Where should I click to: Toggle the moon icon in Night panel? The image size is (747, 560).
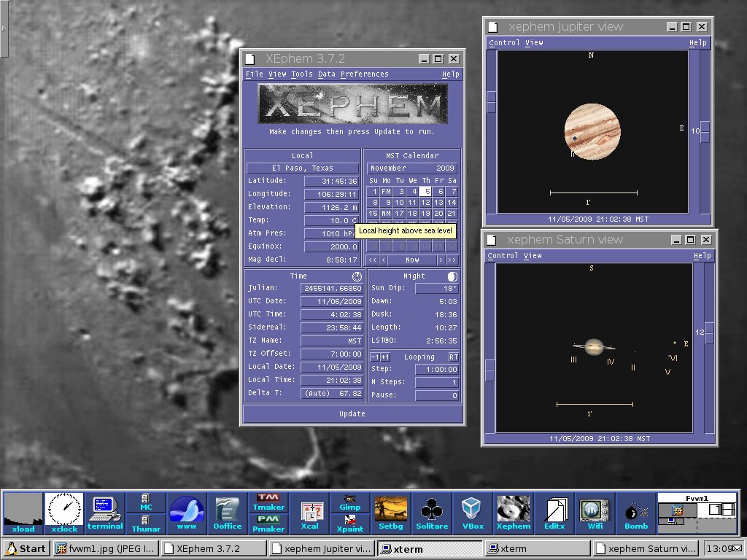coord(452,276)
